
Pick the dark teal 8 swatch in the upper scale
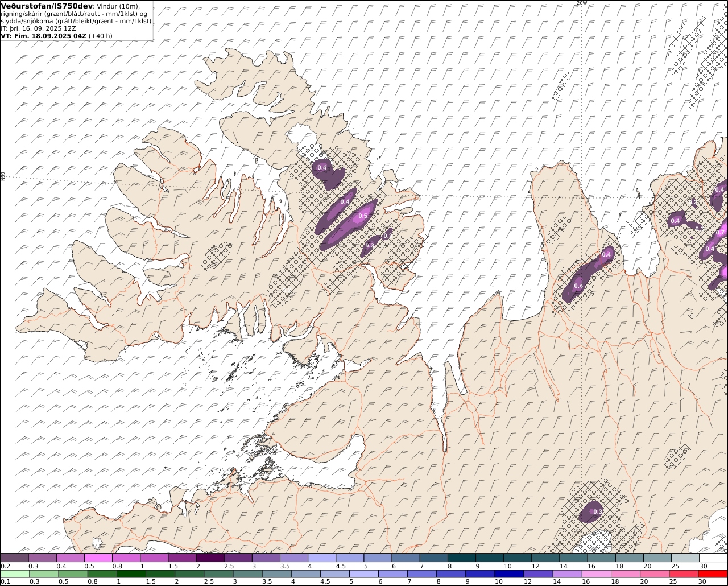tap(461, 558)
